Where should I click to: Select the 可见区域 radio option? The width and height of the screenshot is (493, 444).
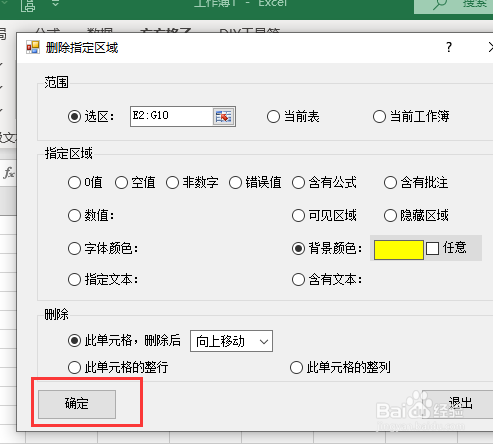tap(298, 215)
